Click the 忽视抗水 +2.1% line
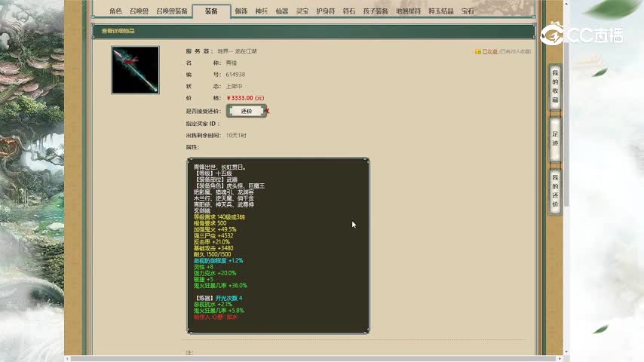This screenshot has width=644, height=362. 213,304
